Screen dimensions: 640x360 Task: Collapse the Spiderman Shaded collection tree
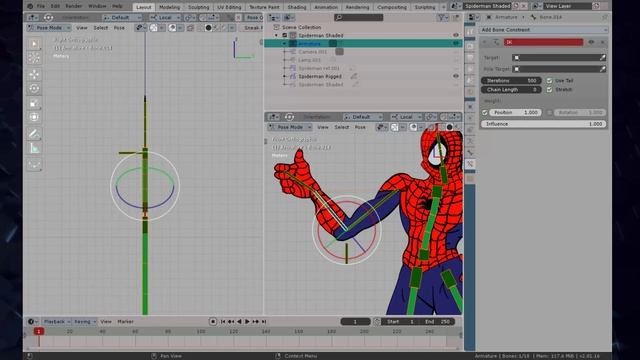(277, 35)
